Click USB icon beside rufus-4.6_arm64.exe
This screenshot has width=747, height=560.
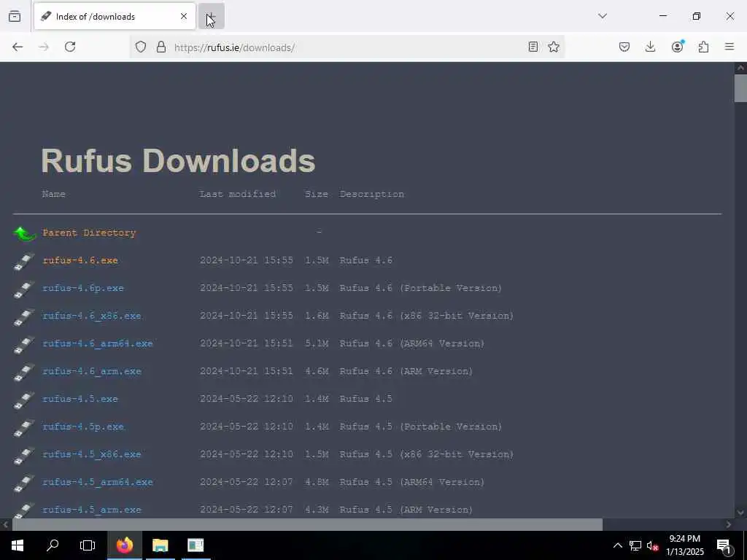coord(24,344)
